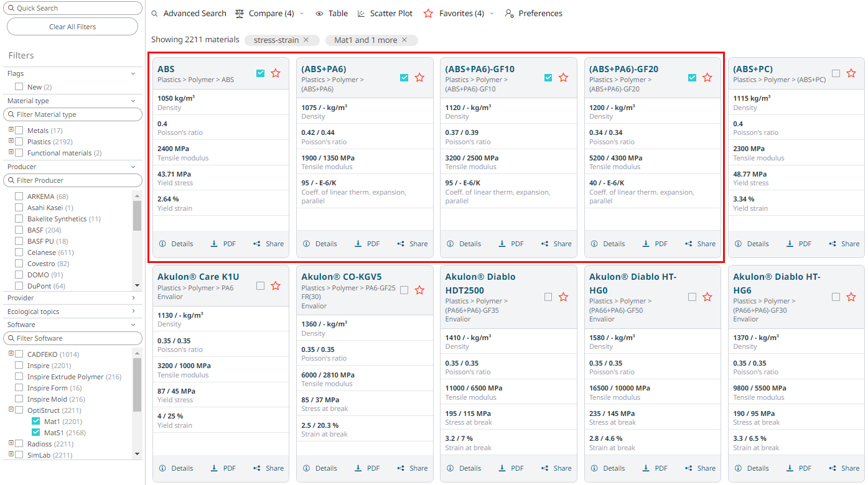Collapse the OptiStruct tree node

(x=11, y=410)
